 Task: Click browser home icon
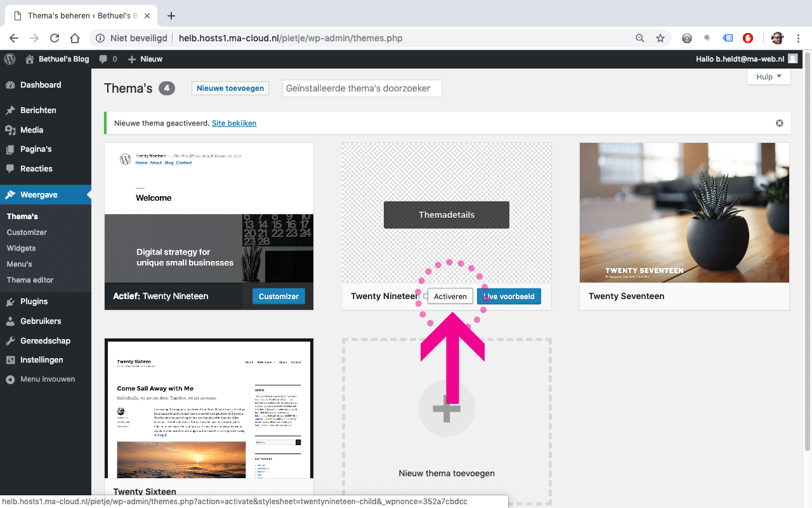click(x=75, y=38)
